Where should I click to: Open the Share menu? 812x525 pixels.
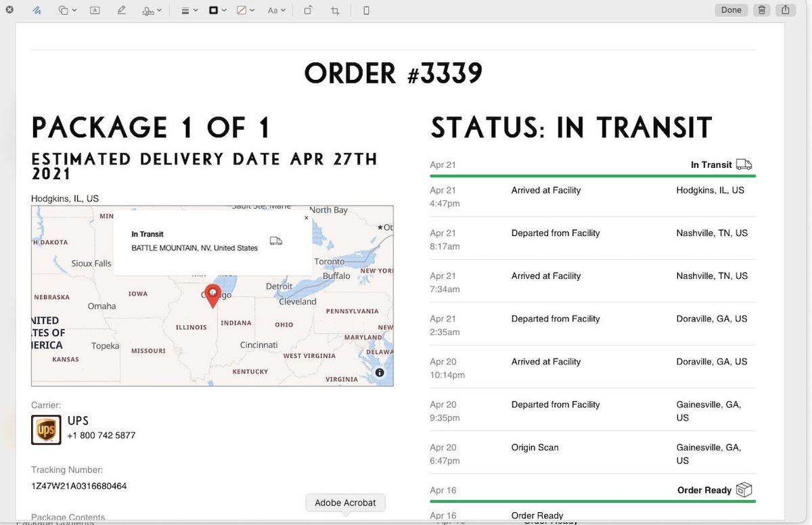point(785,9)
